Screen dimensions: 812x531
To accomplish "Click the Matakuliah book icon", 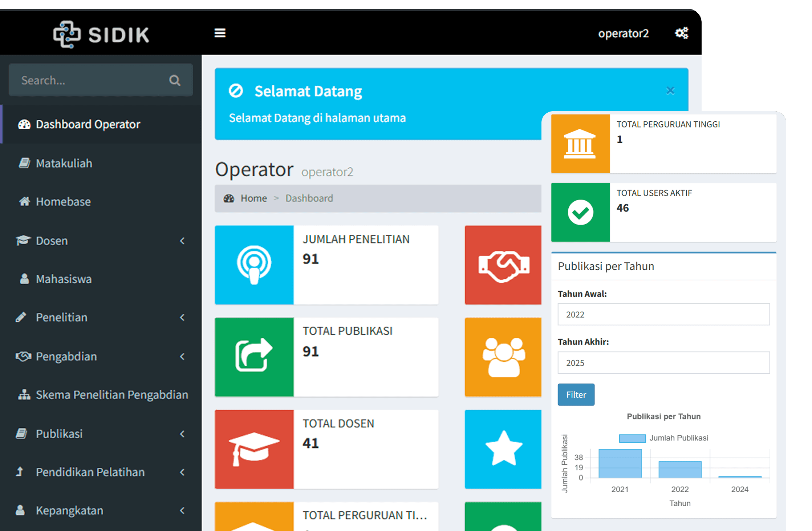I will 24,163.
